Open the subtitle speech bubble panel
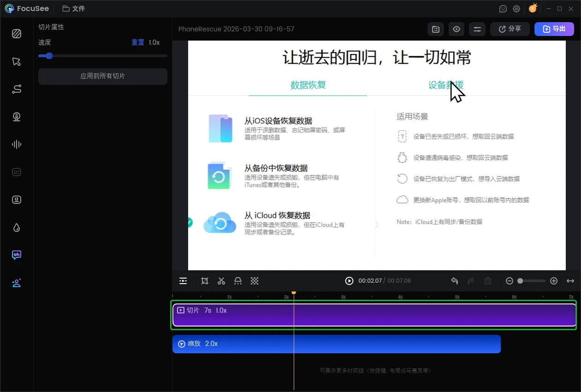 point(17,255)
